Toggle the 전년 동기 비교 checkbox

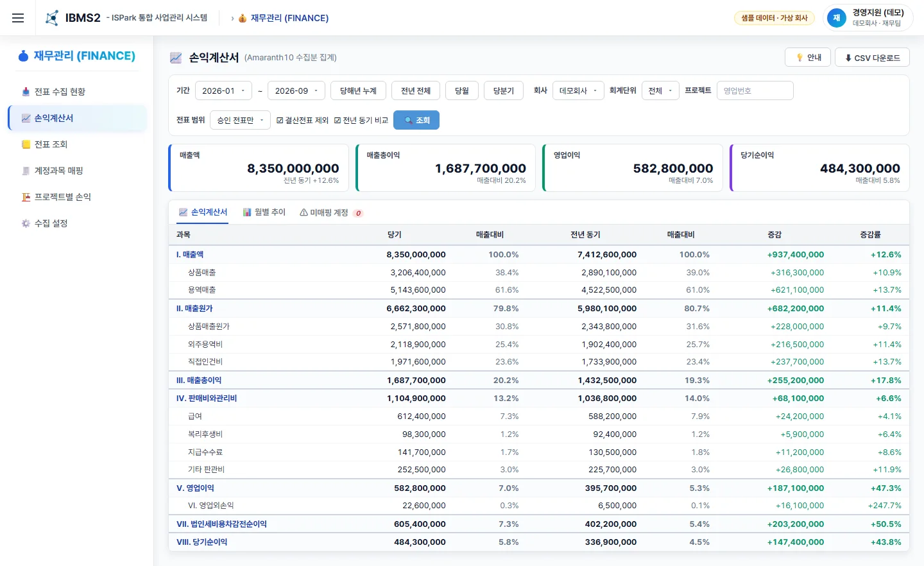point(338,121)
